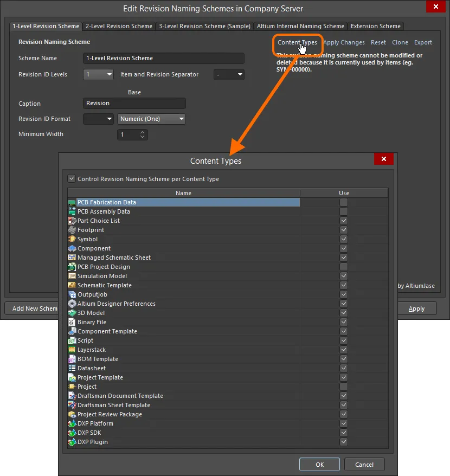450x476 pixels.
Task: Select the 3D Model icon
Action: (72, 313)
